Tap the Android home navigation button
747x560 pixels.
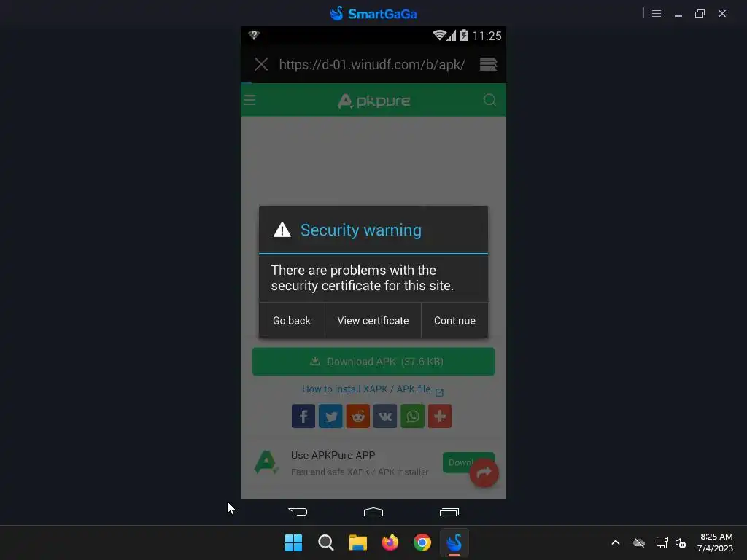click(x=373, y=512)
